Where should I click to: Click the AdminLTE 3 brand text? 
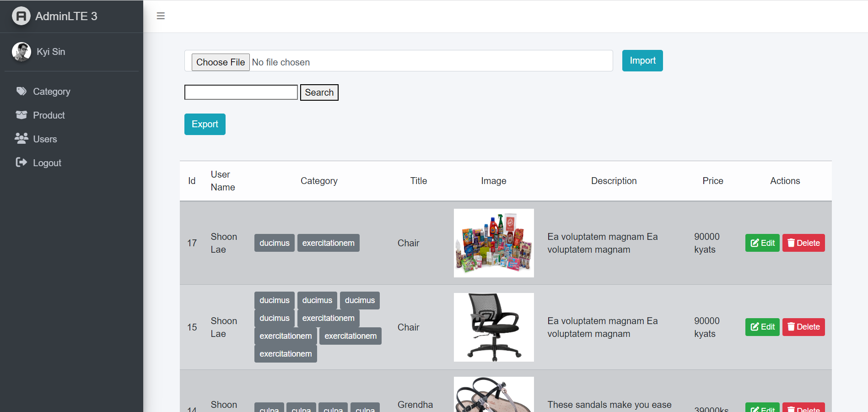(x=66, y=16)
